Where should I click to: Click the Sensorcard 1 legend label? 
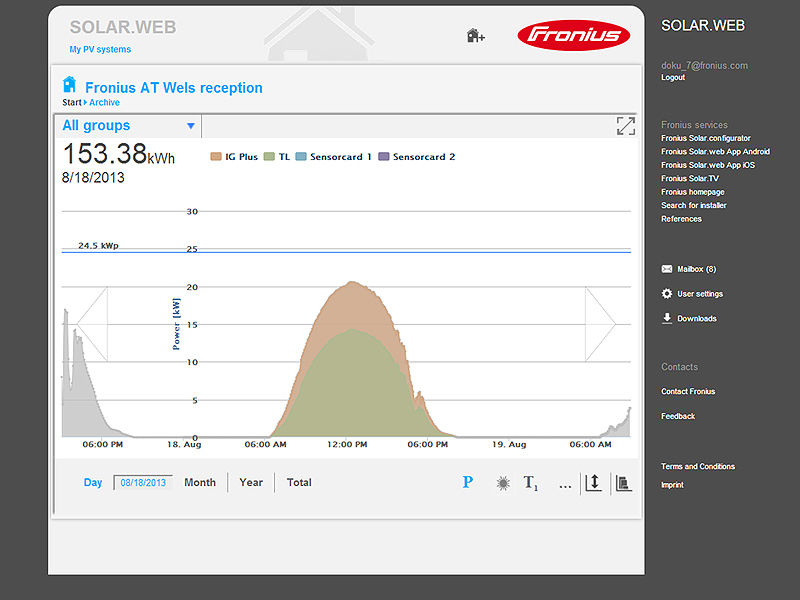click(x=341, y=157)
